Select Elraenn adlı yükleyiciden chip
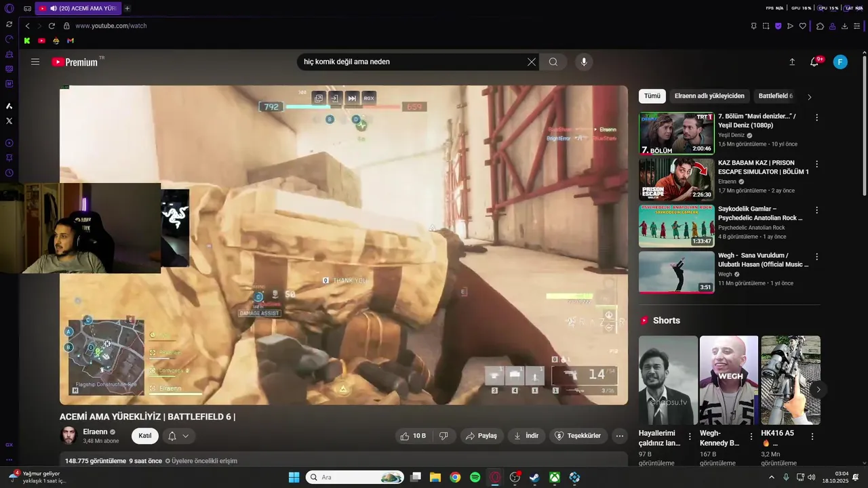This screenshot has width=868, height=488. [709, 96]
